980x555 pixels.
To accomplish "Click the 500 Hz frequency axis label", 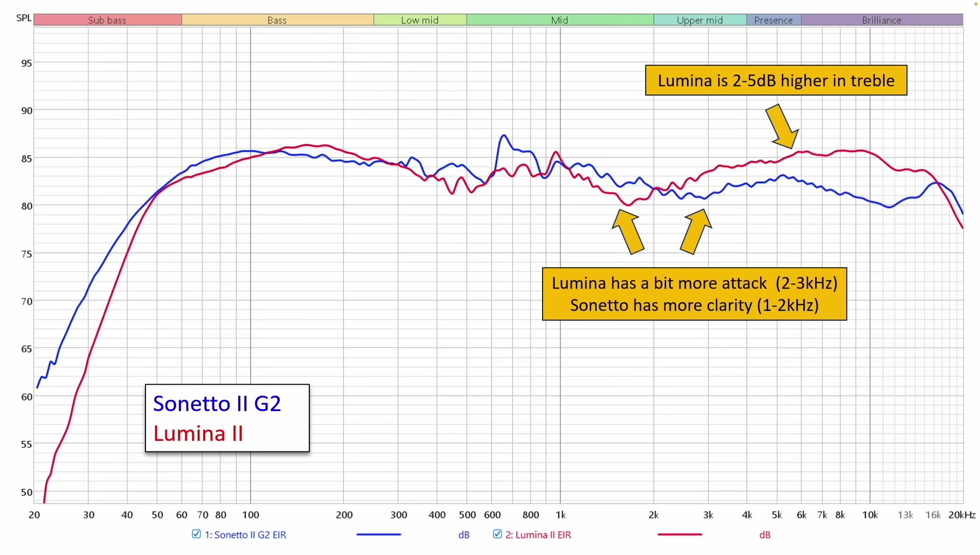I will 467,515.
